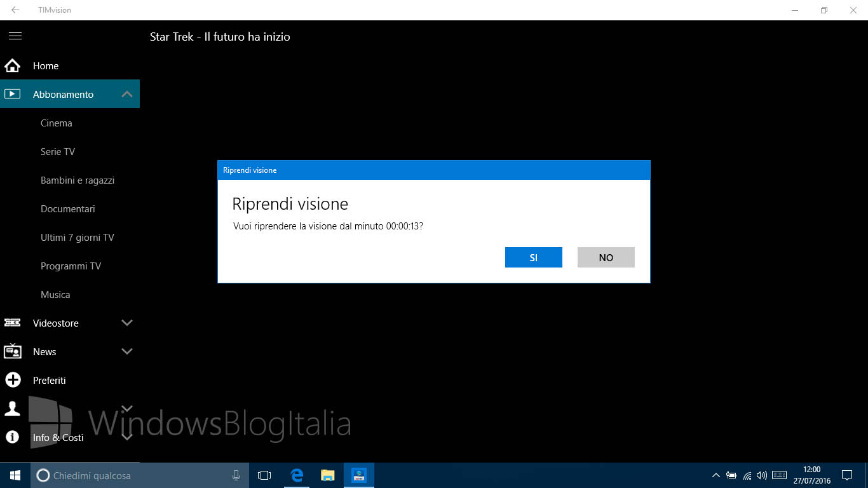Open the Action Center notifications icon
868x488 pixels.
pos(846,475)
